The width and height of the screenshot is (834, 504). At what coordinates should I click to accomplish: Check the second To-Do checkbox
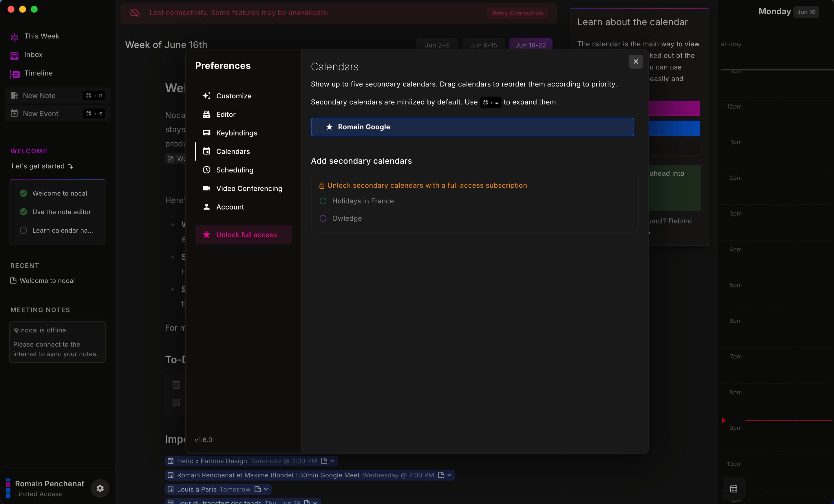point(176,402)
